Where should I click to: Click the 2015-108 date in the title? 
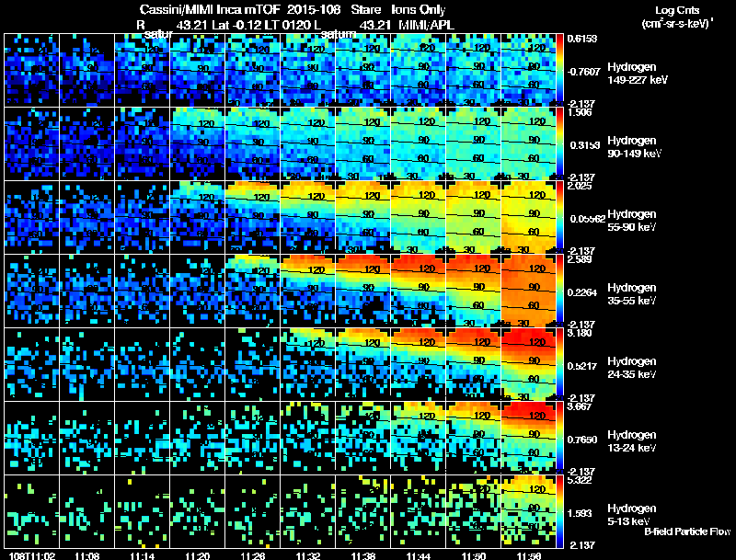313,9
